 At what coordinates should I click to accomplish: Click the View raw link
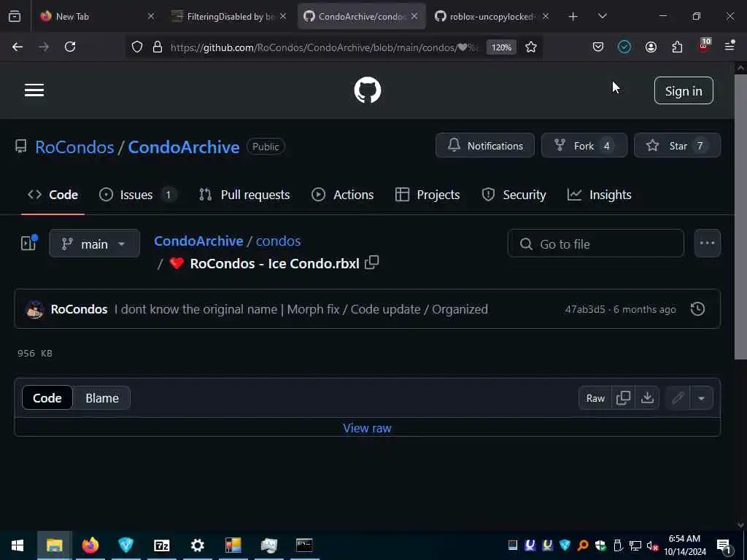tap(368, 428)
